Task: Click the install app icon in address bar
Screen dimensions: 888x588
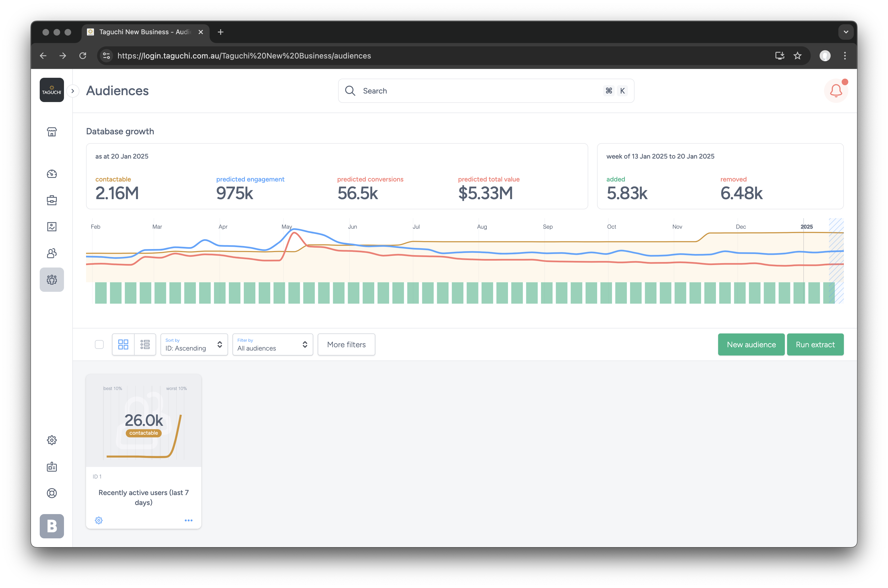Action: [x=780, y=55]
